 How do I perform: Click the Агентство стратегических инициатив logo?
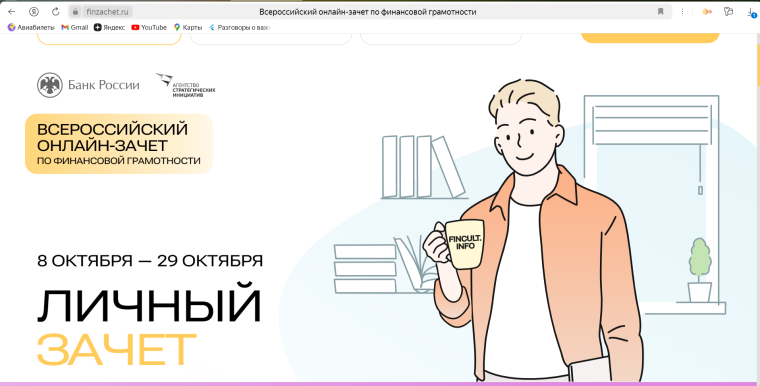[x=185, y=85]
